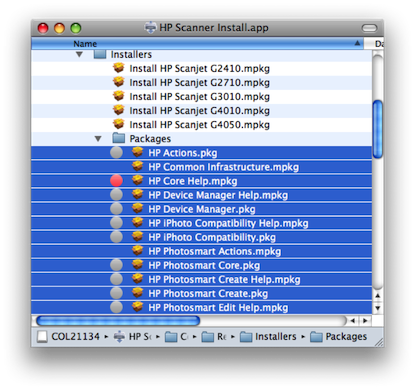This screenshot has height=390, width=415.
Task: Go to COL21134 in the path bar
Action: pos(69,337)
